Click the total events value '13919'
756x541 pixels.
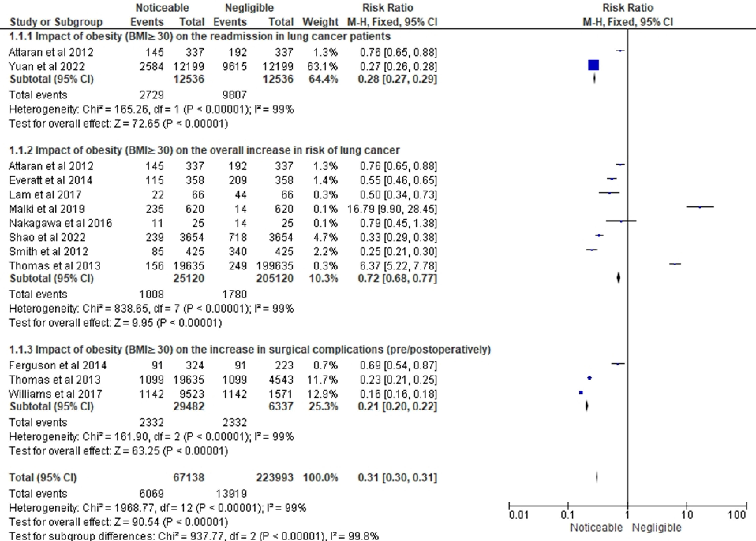tap(232, 493)
